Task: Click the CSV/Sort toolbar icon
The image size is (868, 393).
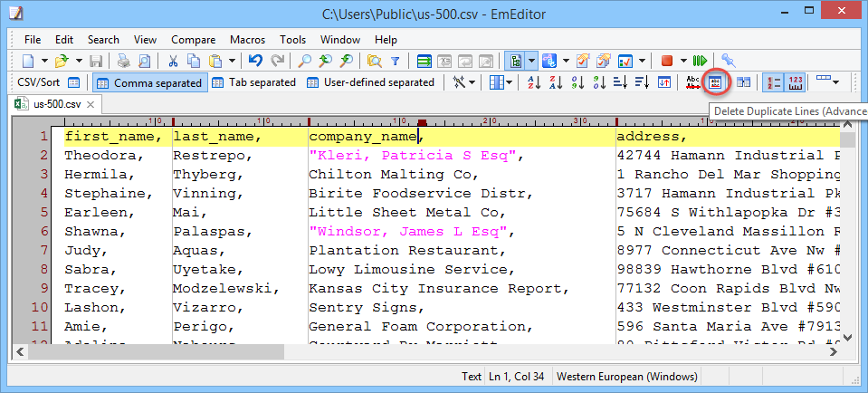Action: point(73,82)
